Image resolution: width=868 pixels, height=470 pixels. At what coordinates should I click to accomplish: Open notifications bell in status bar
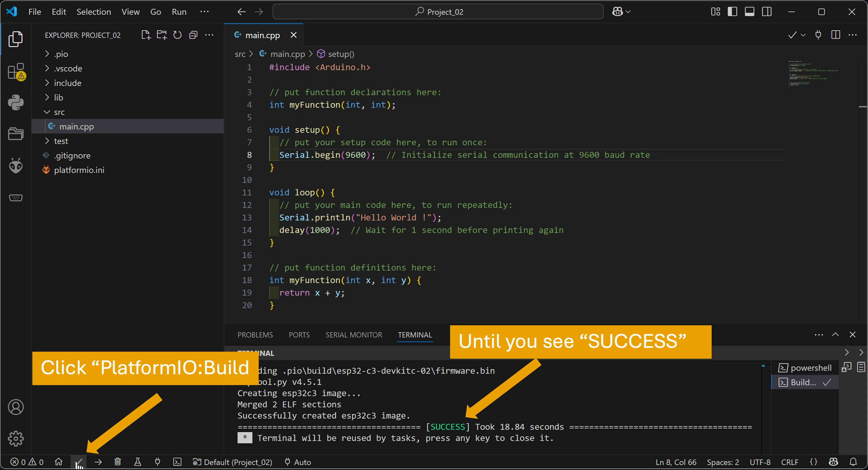tap(853, 462)
